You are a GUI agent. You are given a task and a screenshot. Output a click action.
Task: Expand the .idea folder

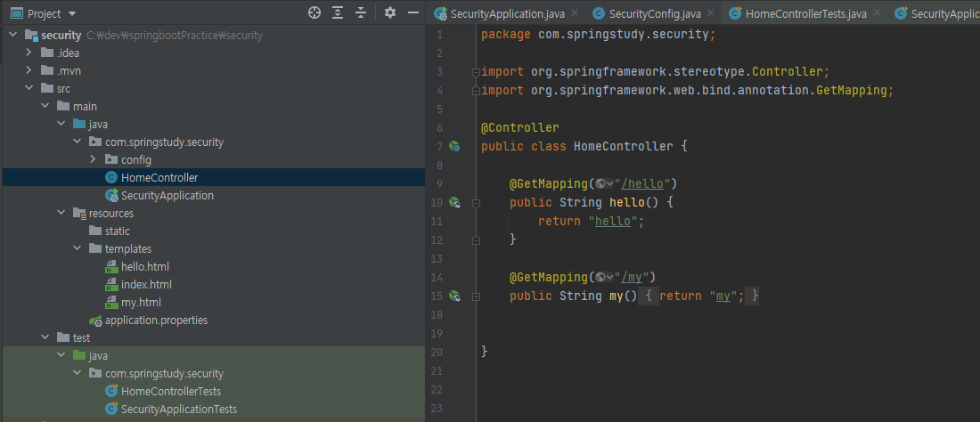(29, 53)
